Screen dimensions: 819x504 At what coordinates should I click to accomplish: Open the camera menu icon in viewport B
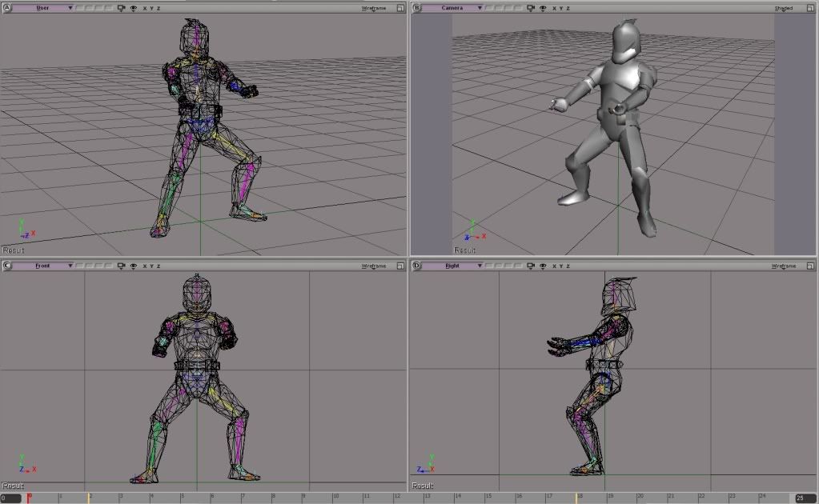pyautogui.click(x=532, y=8)
